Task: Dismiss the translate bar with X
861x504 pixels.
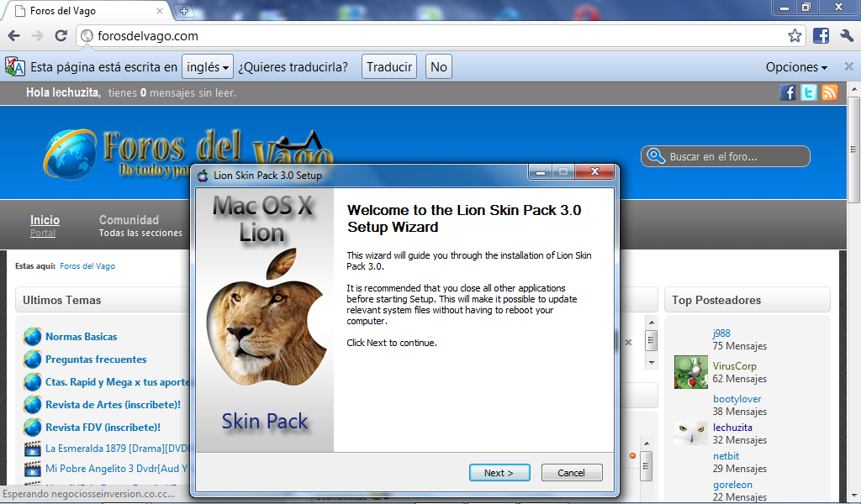Action: pyautogui.click(x=849, y=66)
